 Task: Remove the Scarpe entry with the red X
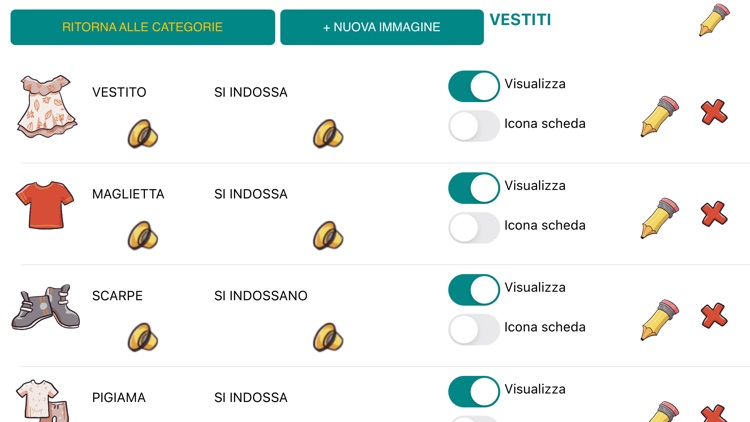714,316
